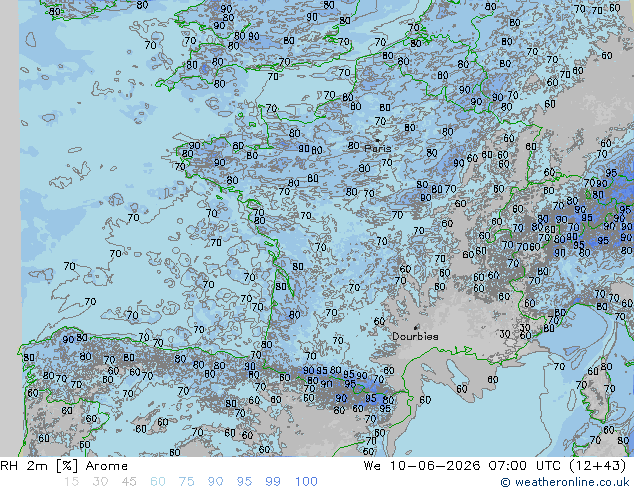Image resolution: width=634 pixels, height=490 pixels.
Task: Click the Dourbies location dot marker
Action: click(416, 327)
